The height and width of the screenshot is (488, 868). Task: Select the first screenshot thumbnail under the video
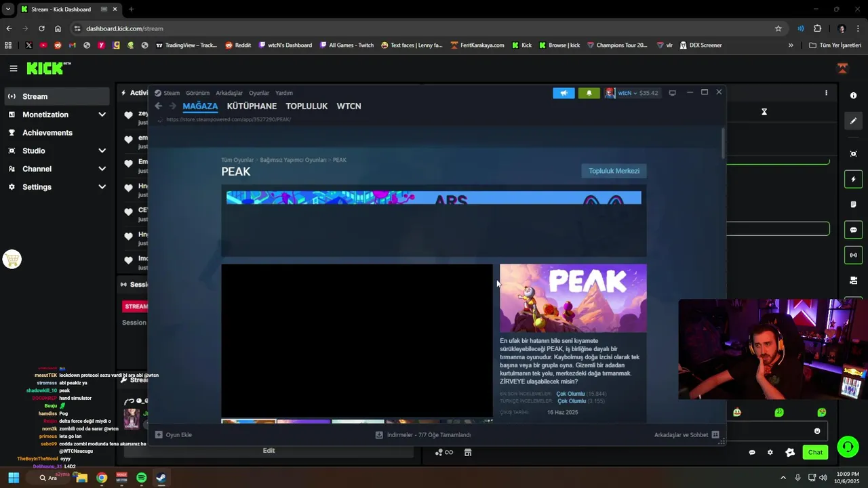tap(248, 422)
